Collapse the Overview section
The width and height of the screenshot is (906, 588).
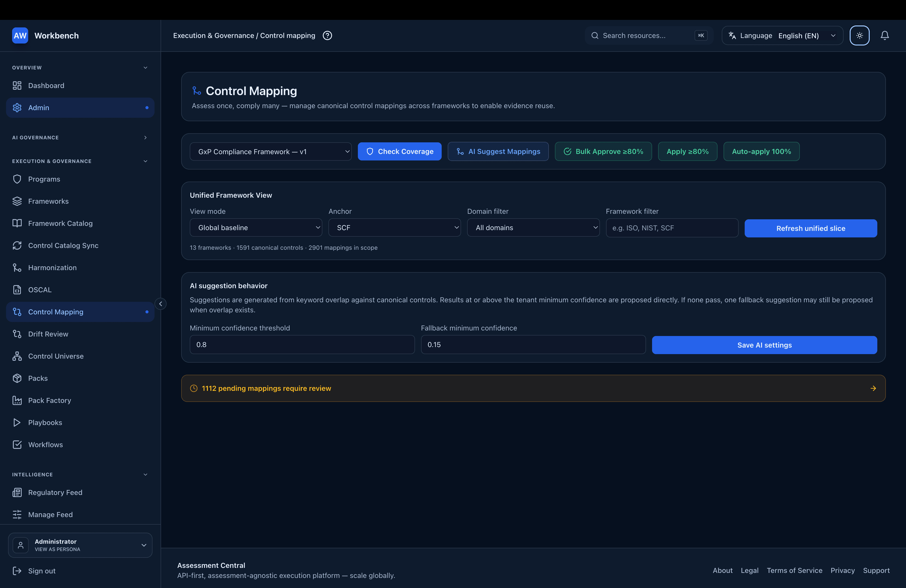pyautogui.click(x=145, y=68)
